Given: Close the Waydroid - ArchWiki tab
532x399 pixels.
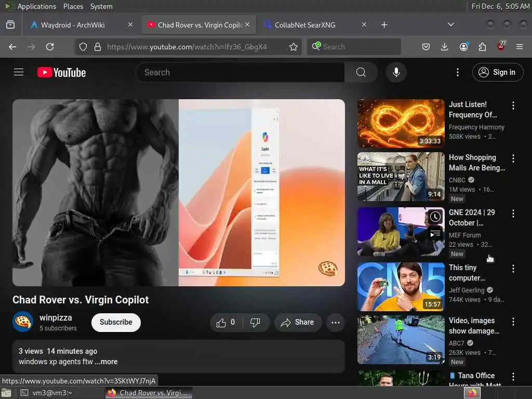Looking at the screenshot, I should point(130,24).
